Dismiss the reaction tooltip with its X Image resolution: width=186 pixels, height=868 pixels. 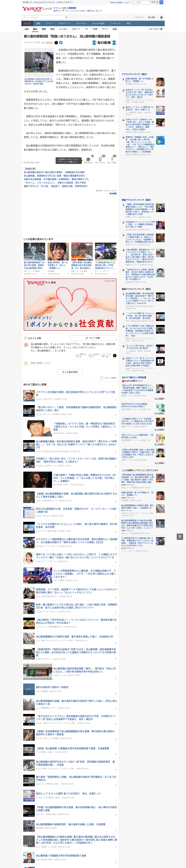(81, 159)
